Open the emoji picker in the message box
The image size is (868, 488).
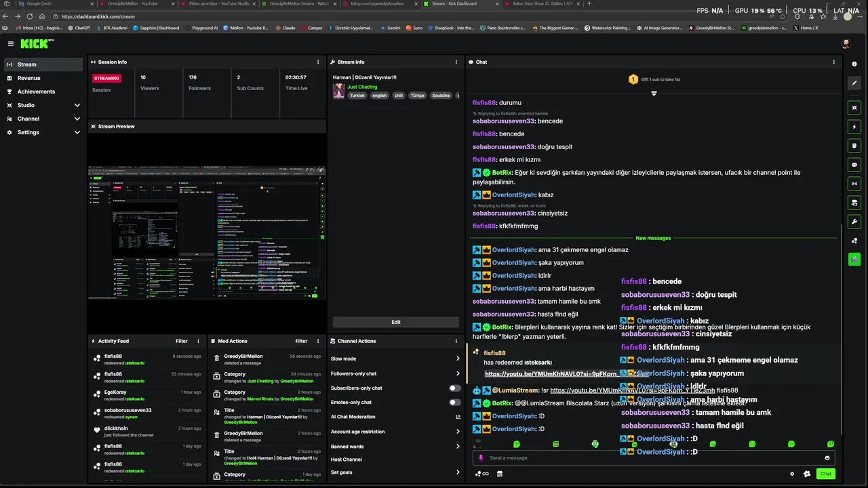(x=827, y=457)
